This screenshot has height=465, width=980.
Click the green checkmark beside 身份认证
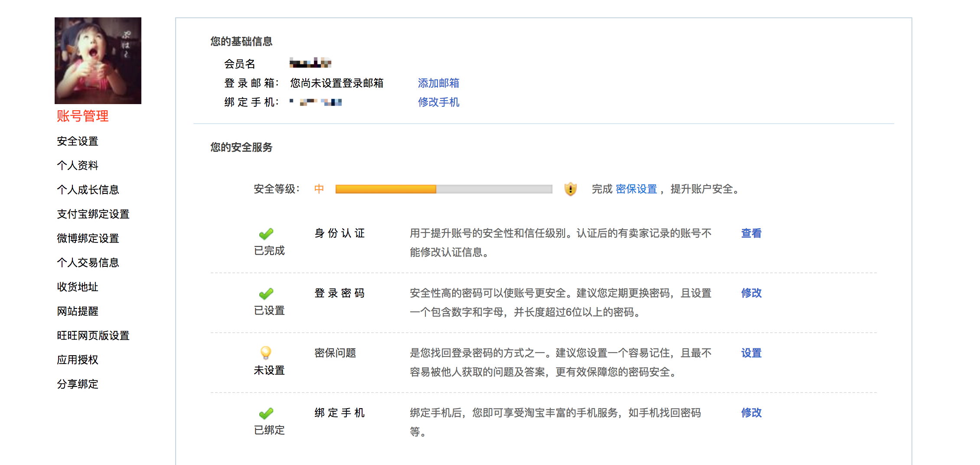(x=266, y=234)
